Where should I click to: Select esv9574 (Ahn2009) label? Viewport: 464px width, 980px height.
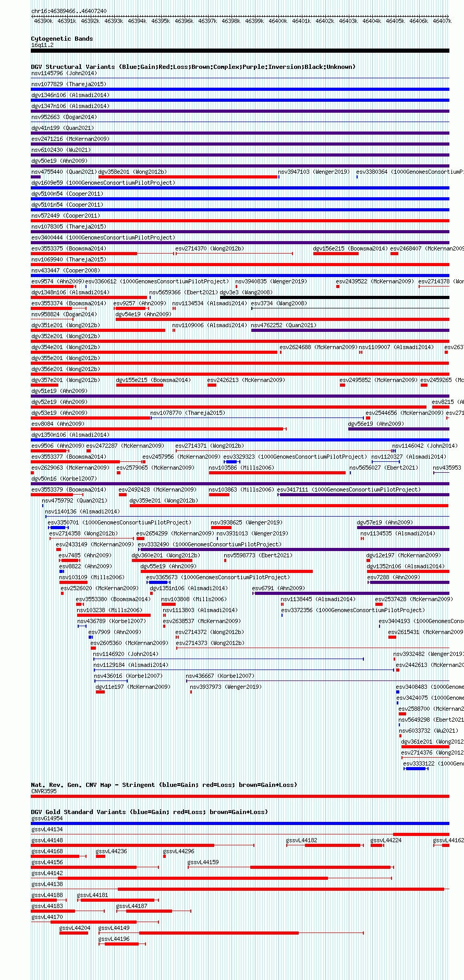(57, 281)
